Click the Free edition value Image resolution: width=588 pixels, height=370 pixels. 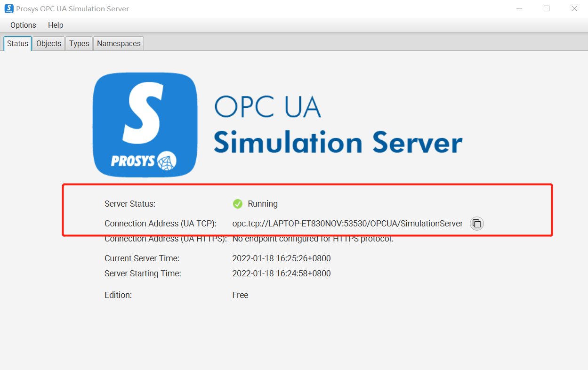click(240, 295)
